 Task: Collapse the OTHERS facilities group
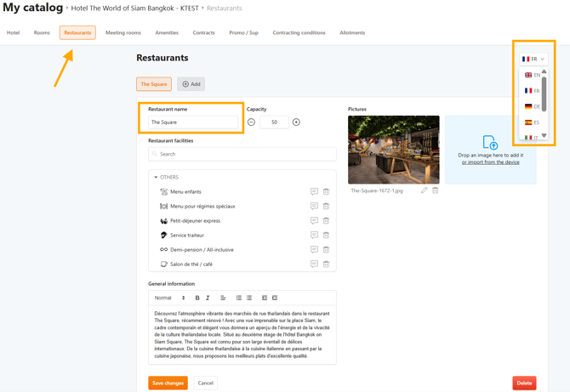156,178
